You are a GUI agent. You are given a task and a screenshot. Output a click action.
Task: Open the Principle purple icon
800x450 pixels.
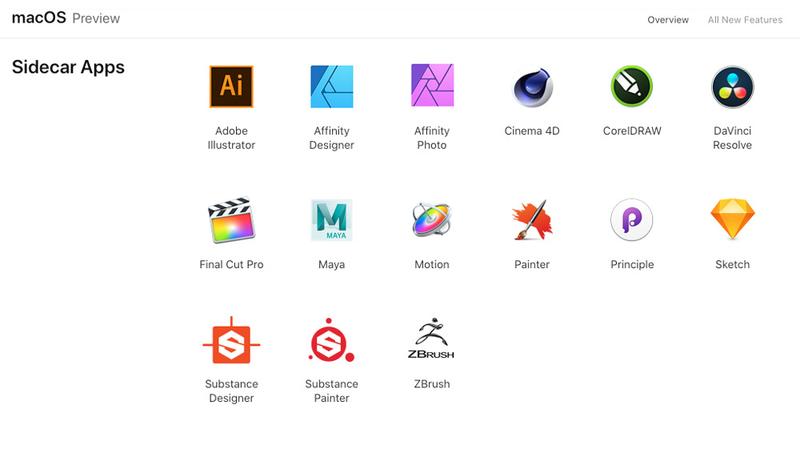[632, 220]
